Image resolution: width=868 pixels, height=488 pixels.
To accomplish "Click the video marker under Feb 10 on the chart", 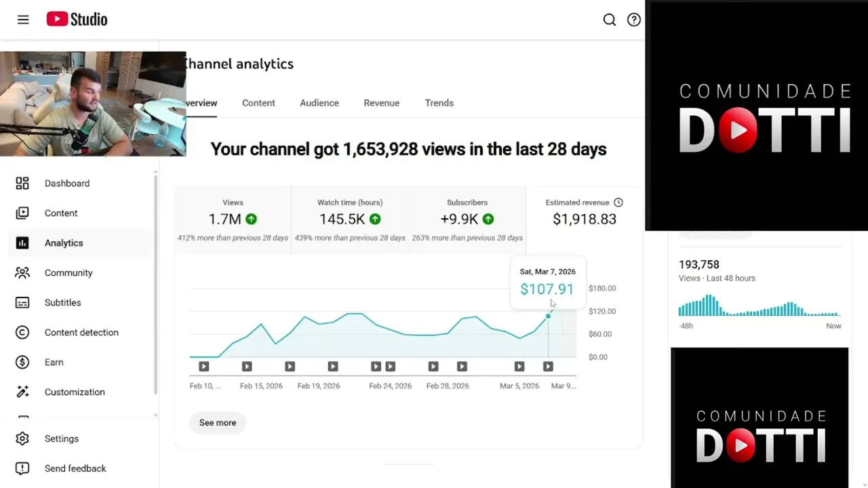I will coord(204,366).
